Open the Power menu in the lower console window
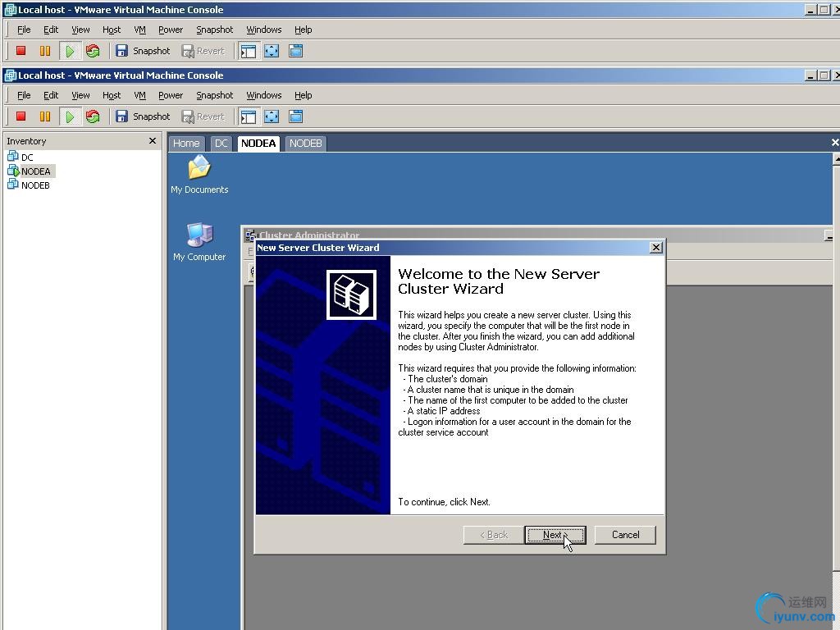Screen dimensions: 840x630 [x=171, y=95]
